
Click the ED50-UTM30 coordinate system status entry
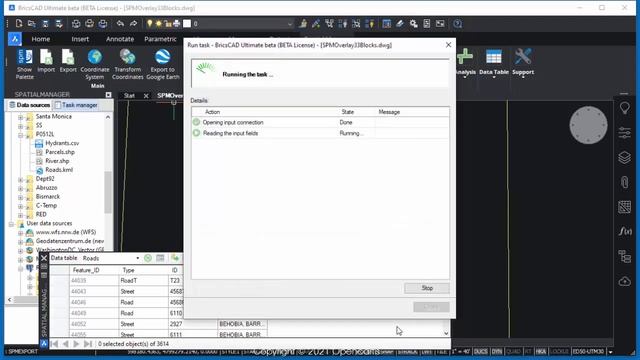coord(588,351)
